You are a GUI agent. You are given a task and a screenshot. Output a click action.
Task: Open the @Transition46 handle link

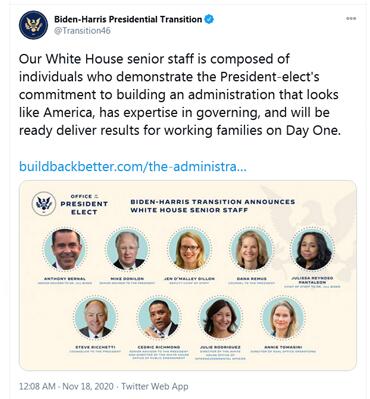(x=82, y=31)
